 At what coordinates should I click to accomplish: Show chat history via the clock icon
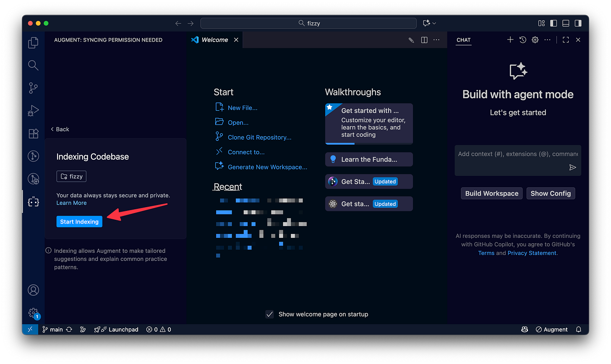(522, 39)
